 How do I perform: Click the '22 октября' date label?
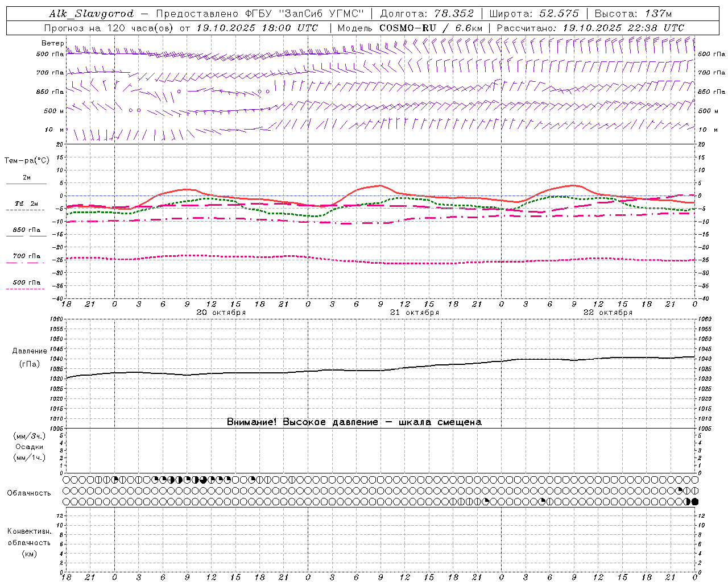(x=607, y=313)
